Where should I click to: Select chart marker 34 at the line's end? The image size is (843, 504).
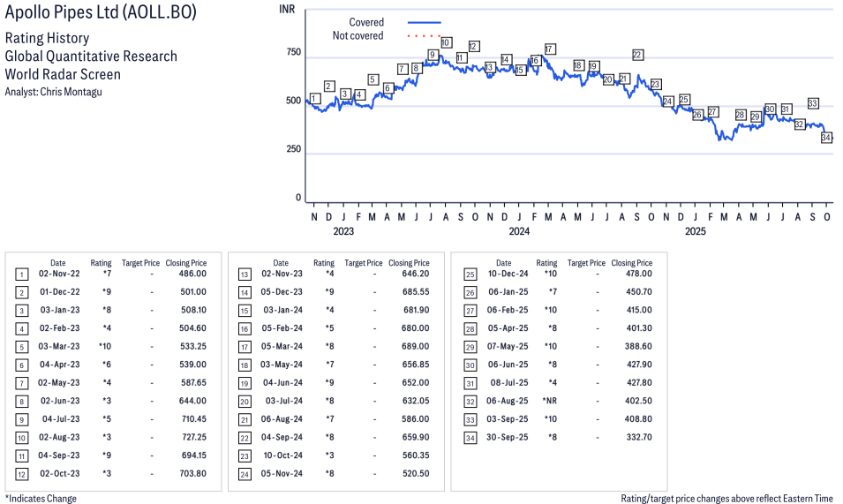(826, 138)
